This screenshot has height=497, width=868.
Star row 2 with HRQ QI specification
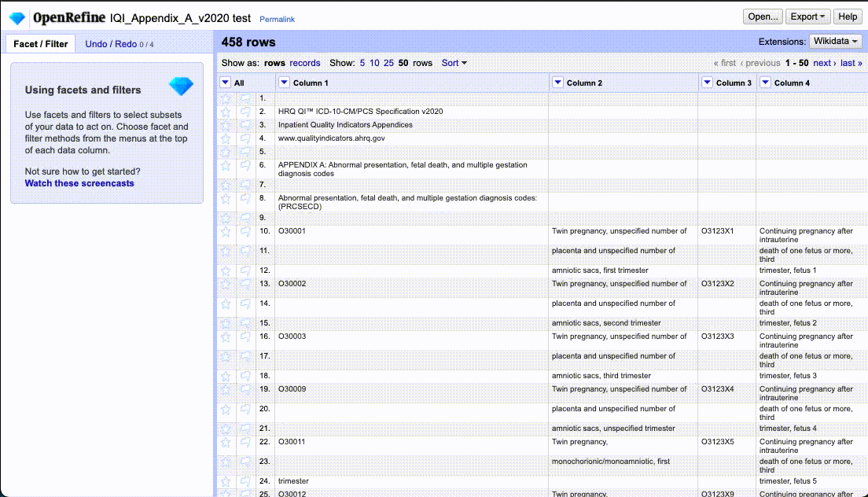226,112
